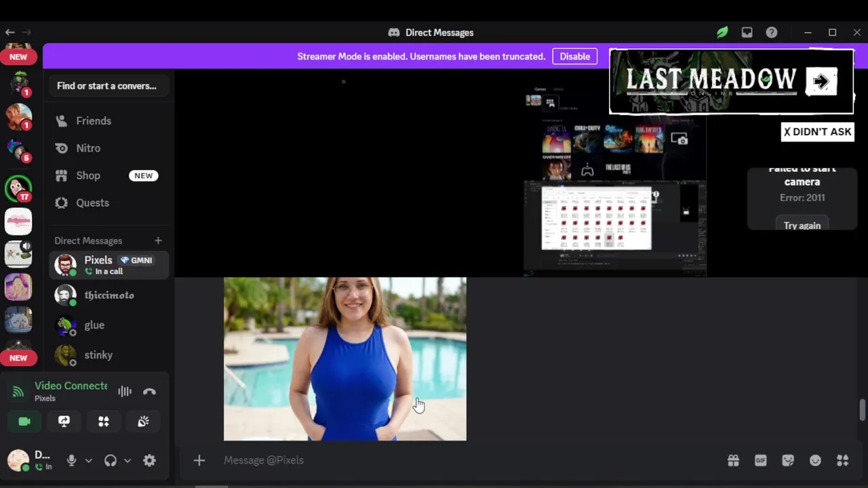Click the top NEW unread indicator
Screen dimensions: 868x488
[x=18, y=57]
